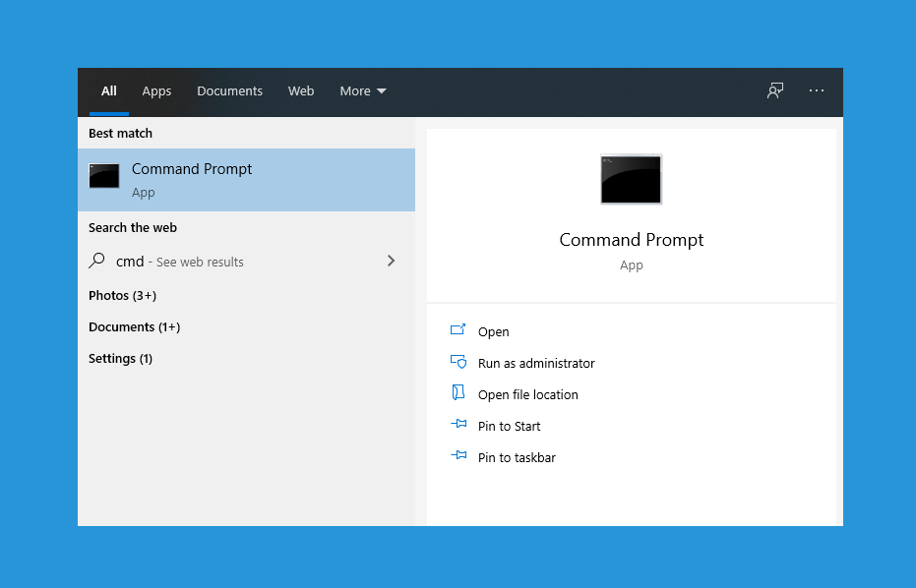
Task: Select the Open command icon
Action: click(458, 331)
